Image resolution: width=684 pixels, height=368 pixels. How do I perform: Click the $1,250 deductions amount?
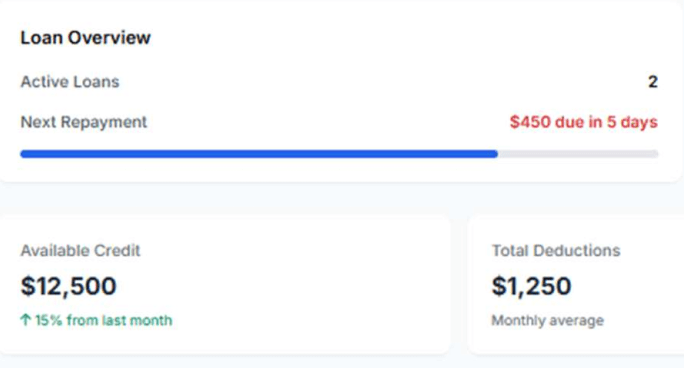point(531,286)
